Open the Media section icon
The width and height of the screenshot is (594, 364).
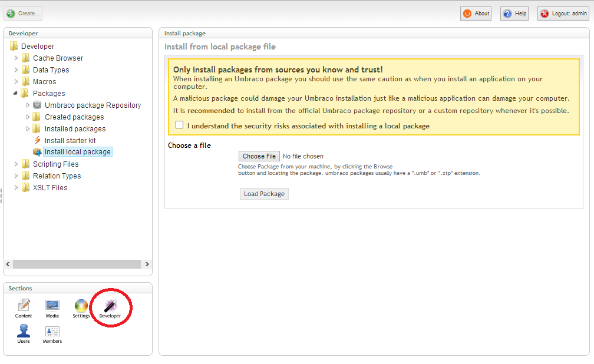52,305
